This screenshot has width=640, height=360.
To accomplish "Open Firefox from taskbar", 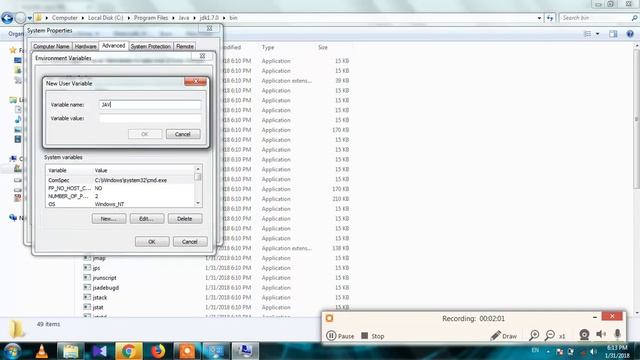I will coord(158,351).
